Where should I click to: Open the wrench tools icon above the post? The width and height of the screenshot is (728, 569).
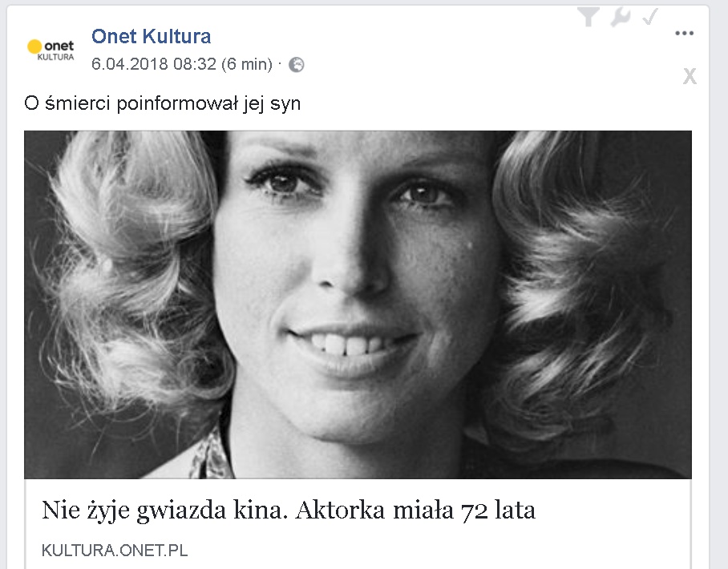coord(621,17)
